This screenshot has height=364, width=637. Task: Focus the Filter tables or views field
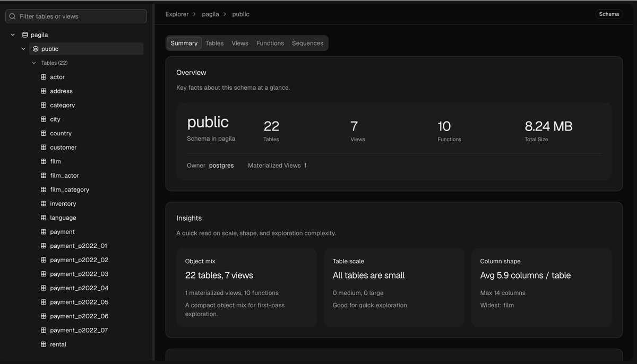click(76, 16)
